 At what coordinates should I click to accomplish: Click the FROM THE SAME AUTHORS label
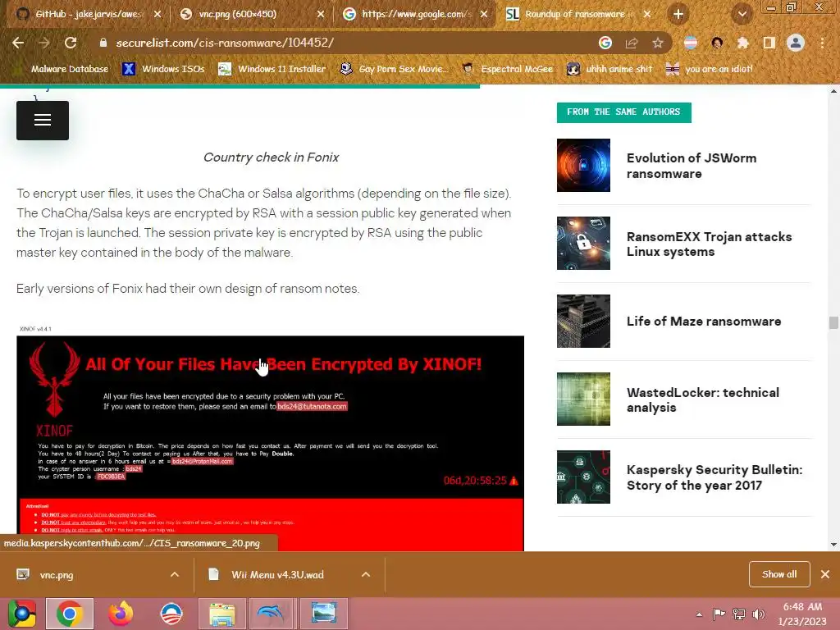click(623, 112)
